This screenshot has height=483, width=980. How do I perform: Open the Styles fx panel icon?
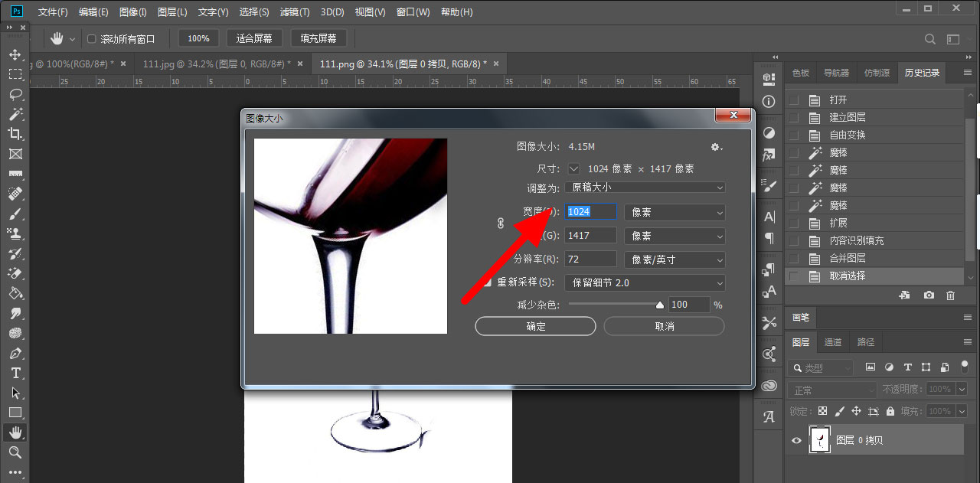click(769, 155)
